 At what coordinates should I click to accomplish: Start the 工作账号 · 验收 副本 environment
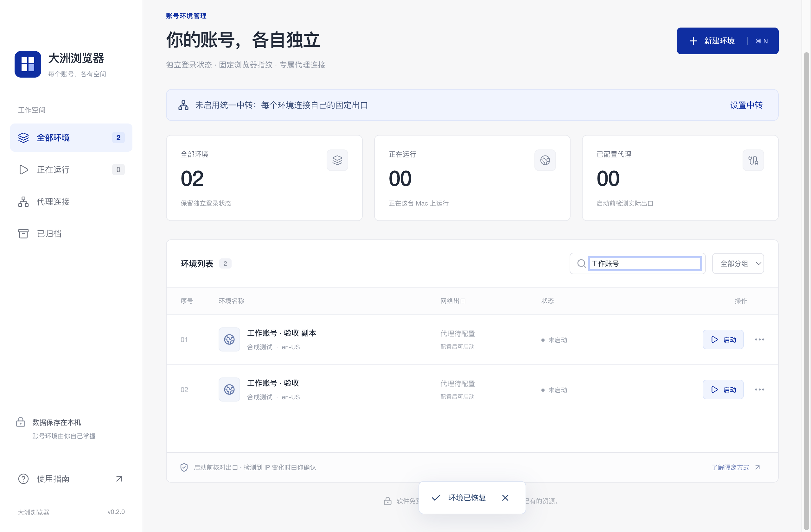[723, 339]
